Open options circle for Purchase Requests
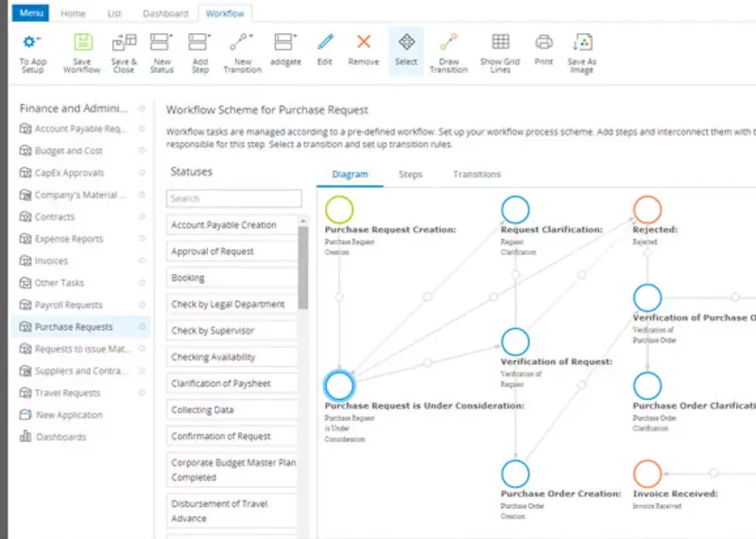Image resolution: width=756 pixels, height=539 pixels. click(x=142, y=326)
